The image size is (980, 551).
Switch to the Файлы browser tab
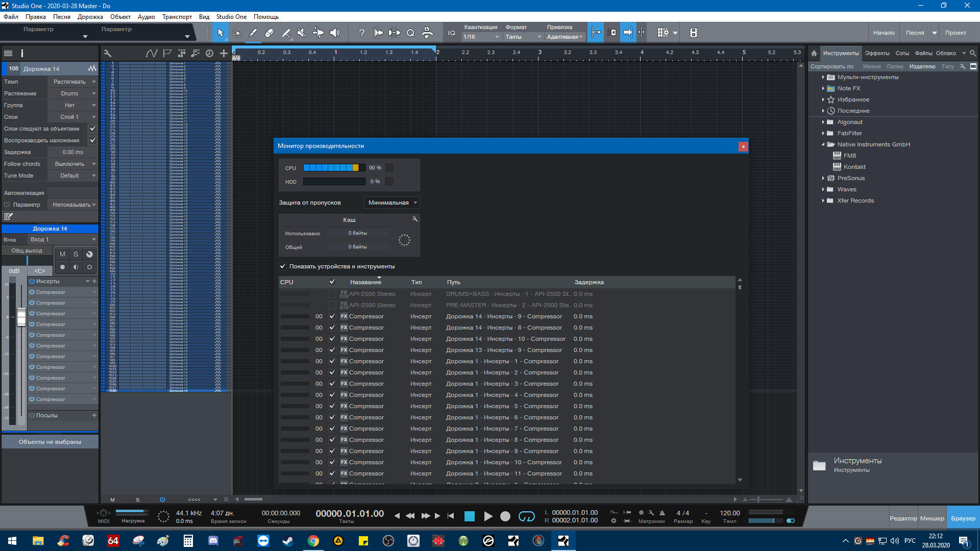pos(923,53)
